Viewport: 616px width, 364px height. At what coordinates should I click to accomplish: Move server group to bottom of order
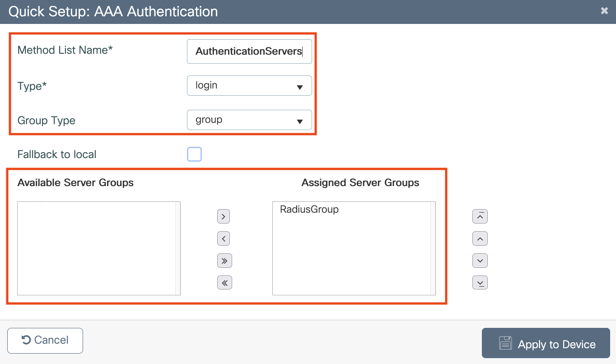point(480,283)
